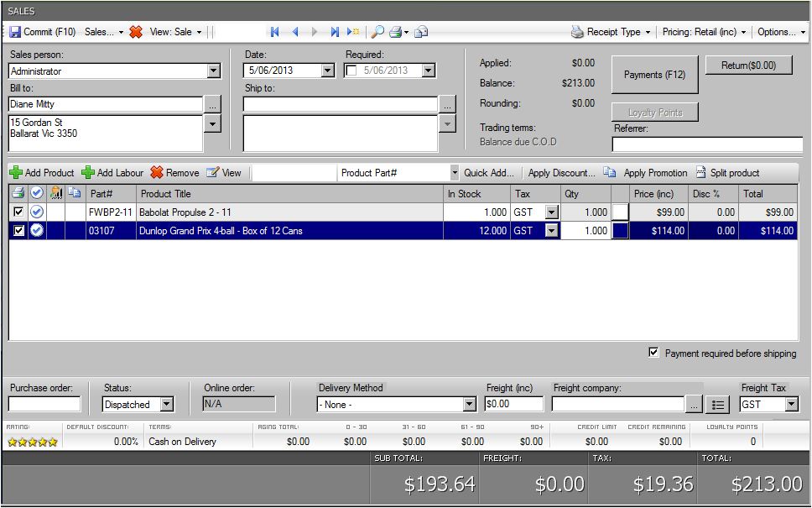The height and width of the screenshot is (508, 812).
Task: Open the View: Sale menu
Action: pyautogui.click(x=175, y=32)
